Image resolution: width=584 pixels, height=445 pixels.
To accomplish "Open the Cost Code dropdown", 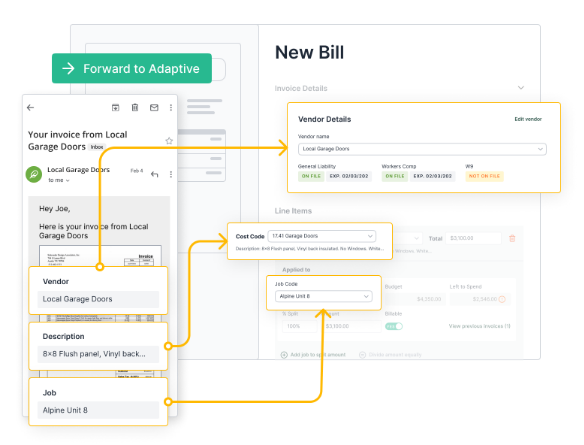I will 322,236.
